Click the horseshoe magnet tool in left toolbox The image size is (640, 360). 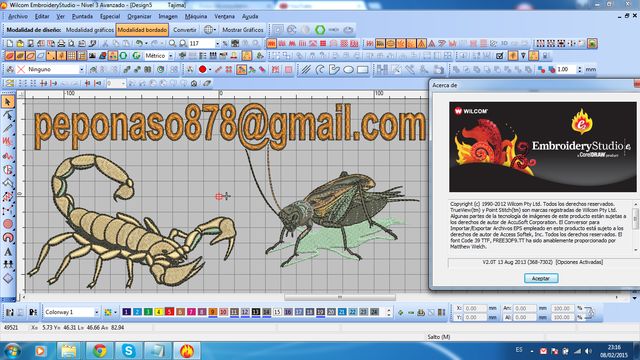coord(8,238)
